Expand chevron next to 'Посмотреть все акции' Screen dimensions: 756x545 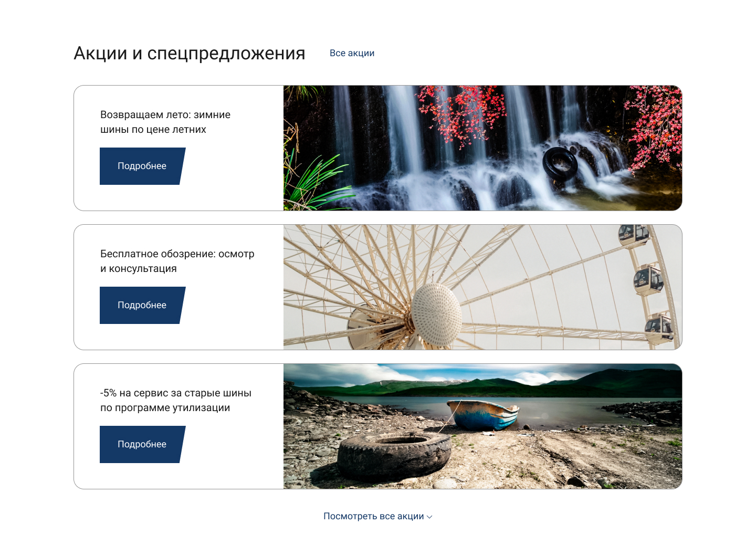429,517
